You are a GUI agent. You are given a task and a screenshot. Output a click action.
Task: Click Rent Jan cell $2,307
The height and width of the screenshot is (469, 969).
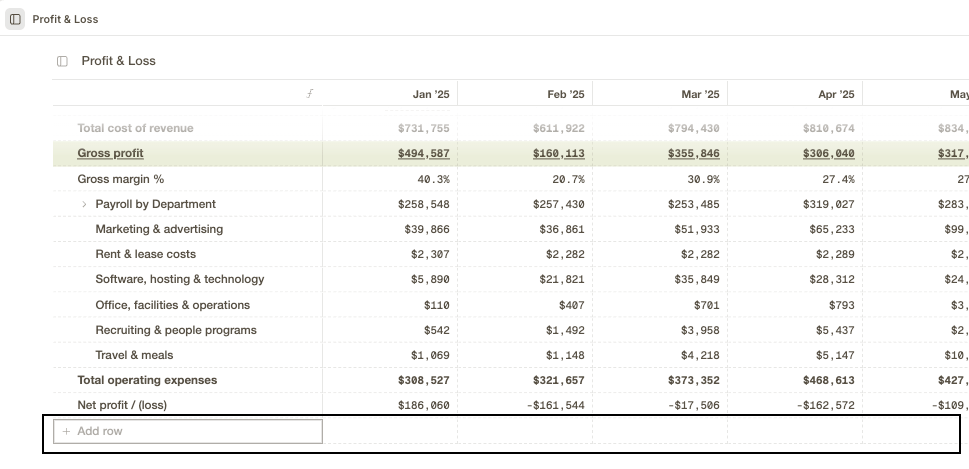click(430, 254)
